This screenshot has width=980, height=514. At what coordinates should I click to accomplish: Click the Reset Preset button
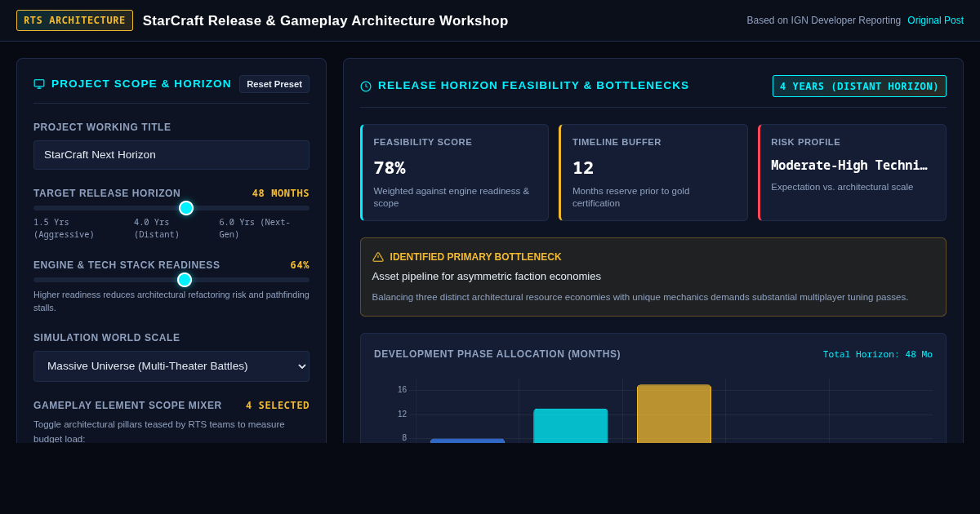[274, 84]
